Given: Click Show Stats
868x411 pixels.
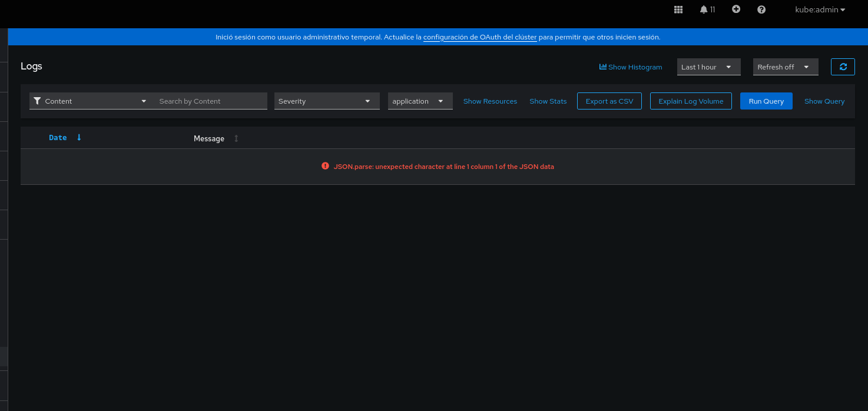Looking at the screenshot, I should (548, 101).
